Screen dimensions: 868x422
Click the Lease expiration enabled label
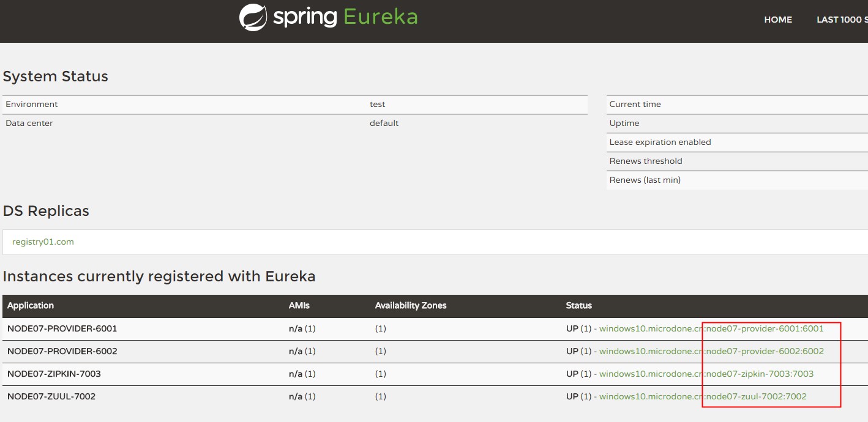point(660,142)
